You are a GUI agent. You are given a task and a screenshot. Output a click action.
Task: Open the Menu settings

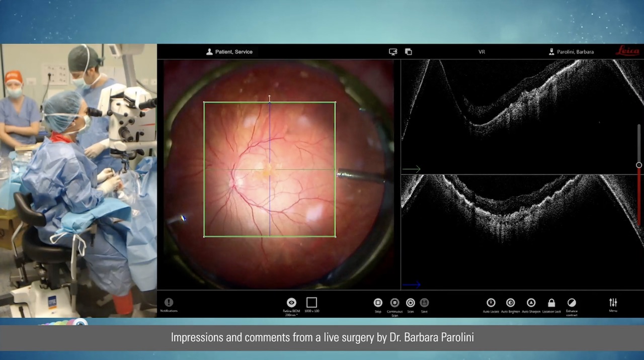[x=613, y=303]
